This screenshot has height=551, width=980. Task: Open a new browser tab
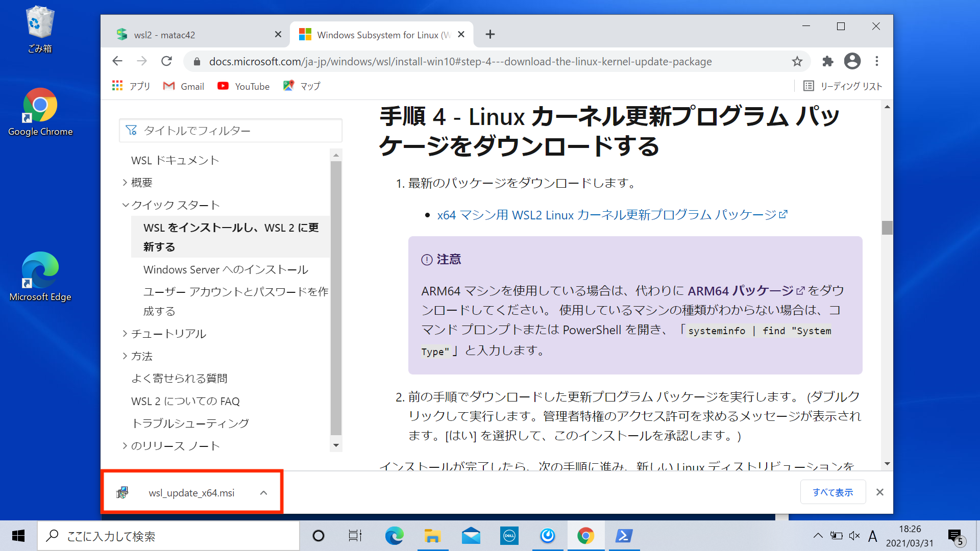coord(490,34)
